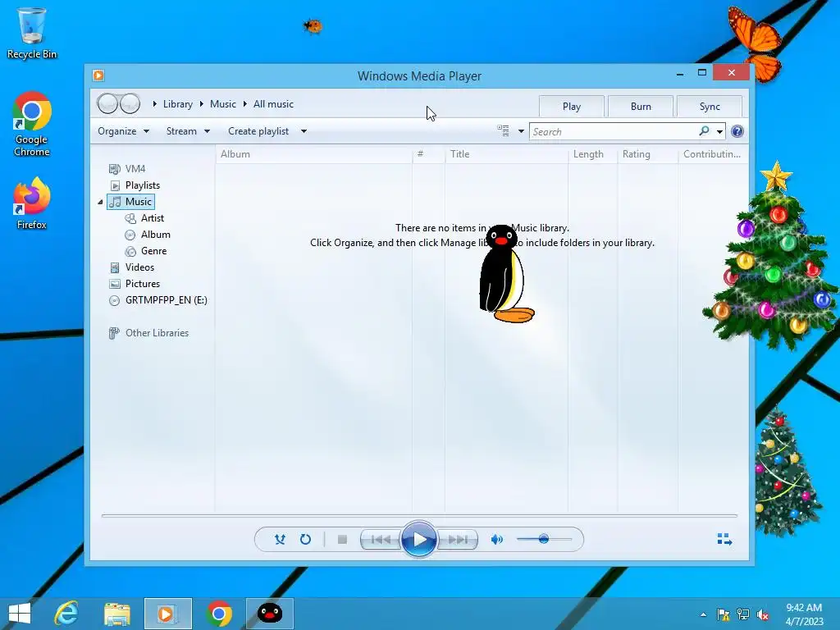Skip to previous track
The width and height of the screenshot is (840, 630).
pyautogui.click(x=381, y=540)
